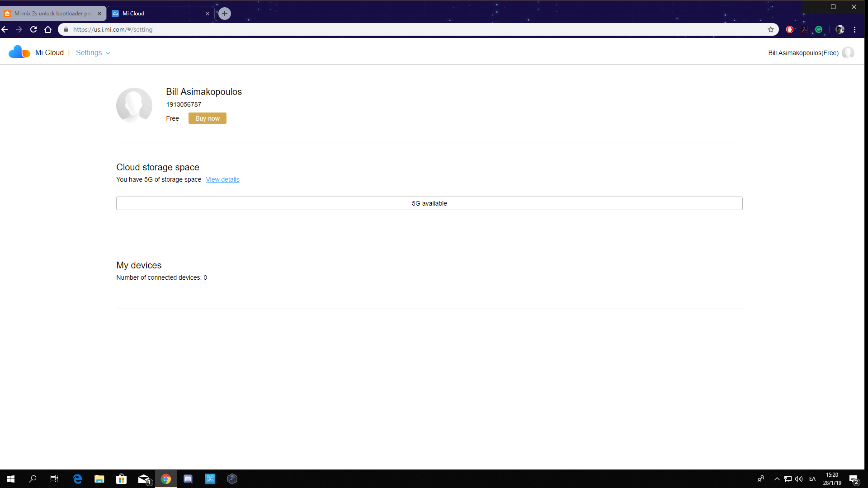Reload the page using refresh icon
Screen dimensions: 868x488
pos(33,29)
